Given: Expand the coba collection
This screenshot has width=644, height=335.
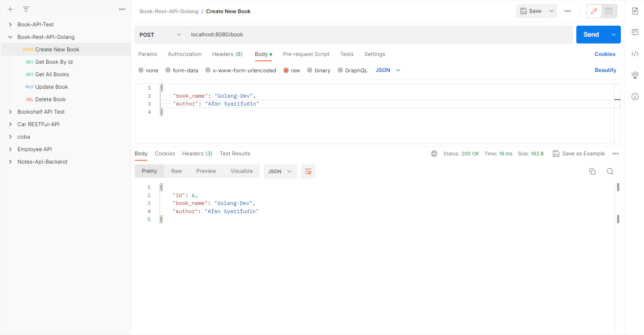Looking at the screenshot, I should [10, 137].
